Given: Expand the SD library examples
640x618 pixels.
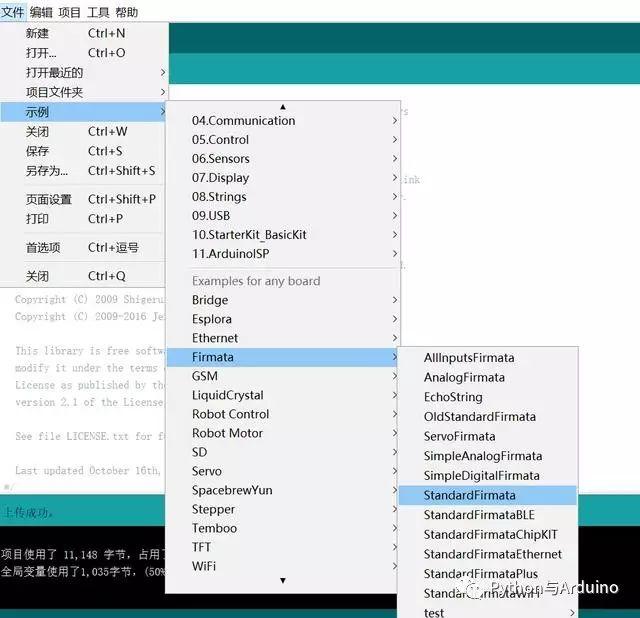Looking at the screenshot, I should pos(283,452).
